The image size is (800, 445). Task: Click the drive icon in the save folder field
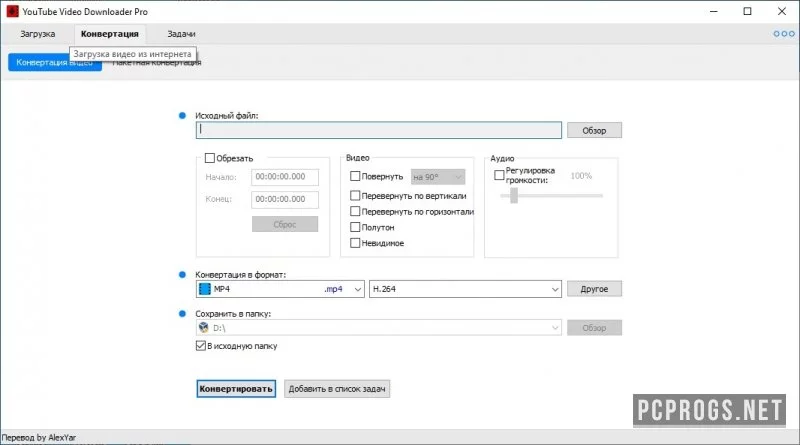coord(204,328)
